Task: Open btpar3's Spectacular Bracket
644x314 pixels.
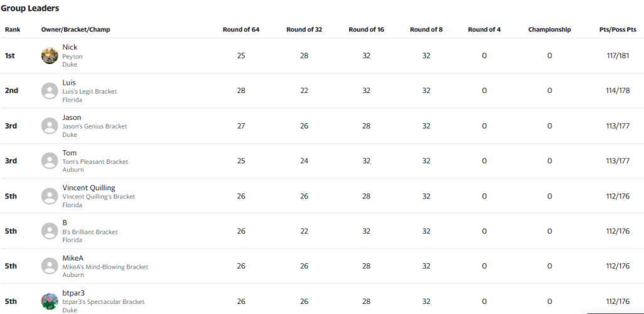Action: (x=104, y=301)
